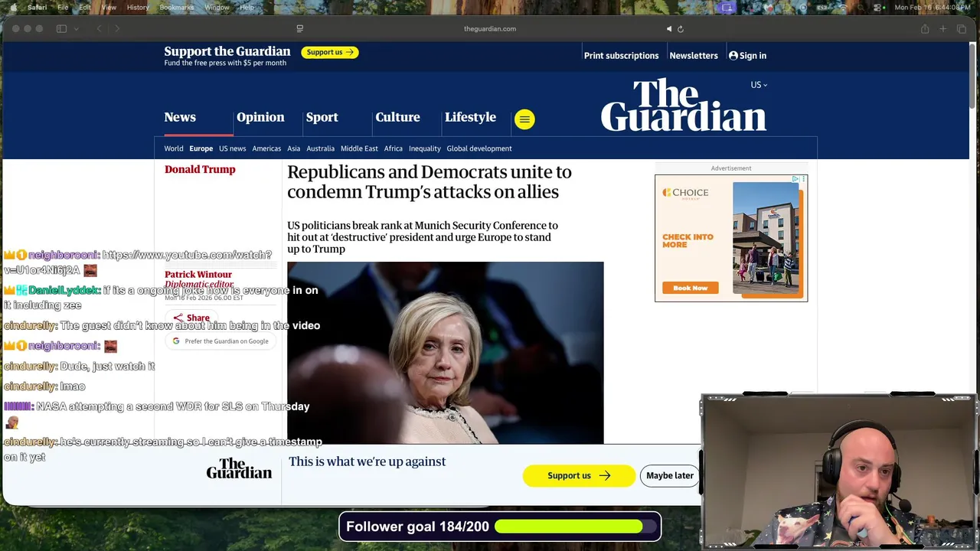
Task: Click the Sign in link
Action: click(747, 55)
